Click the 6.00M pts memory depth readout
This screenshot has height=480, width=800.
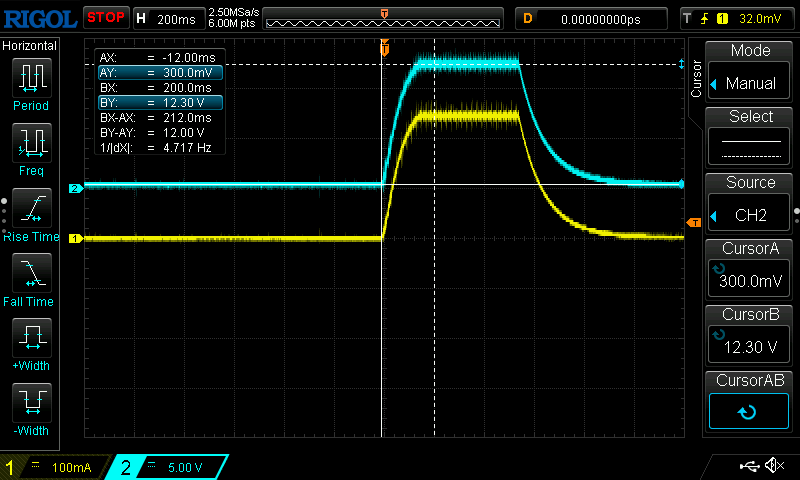[x=232, y=23]
